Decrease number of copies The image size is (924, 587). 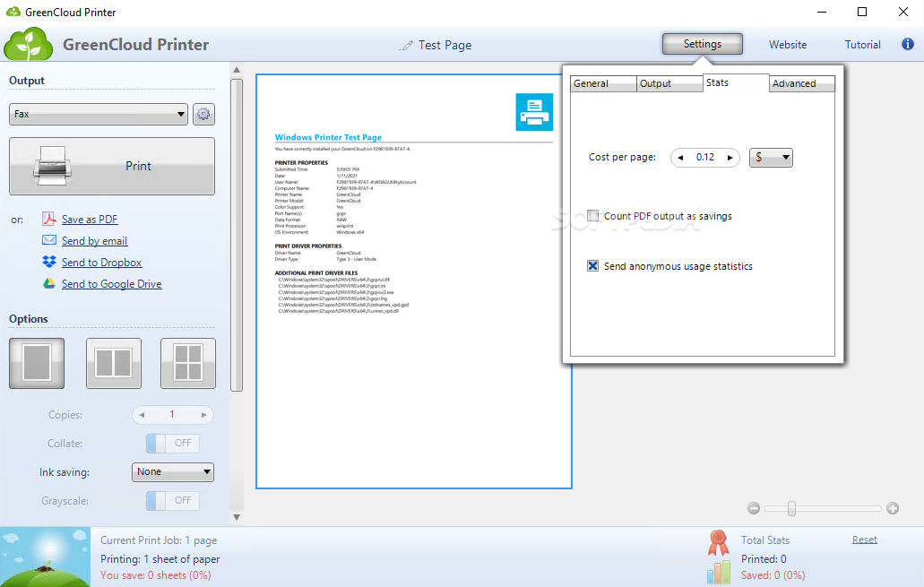[142, 415]
